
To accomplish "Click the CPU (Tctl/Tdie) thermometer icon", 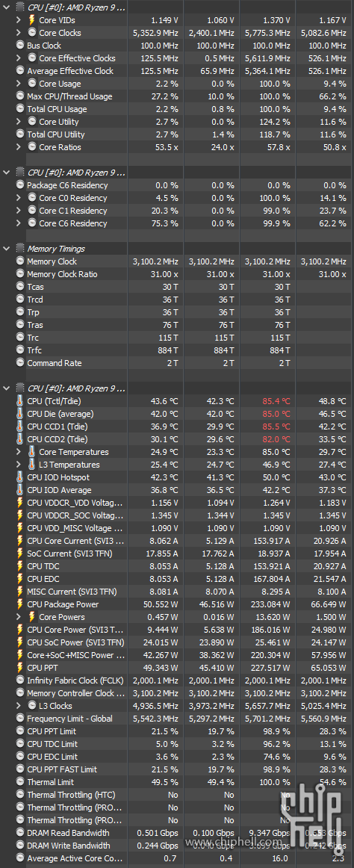I will click(20, 401).
